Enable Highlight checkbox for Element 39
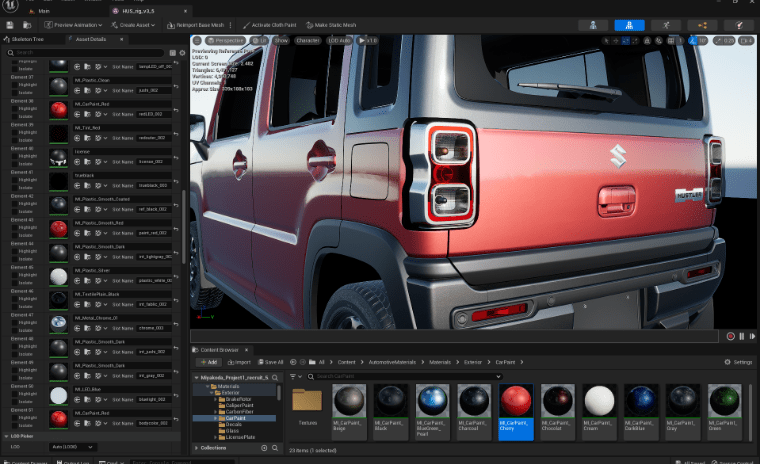The width and height of the screenshot is (760, 464). pyautogui.click(x=14, y=132)
